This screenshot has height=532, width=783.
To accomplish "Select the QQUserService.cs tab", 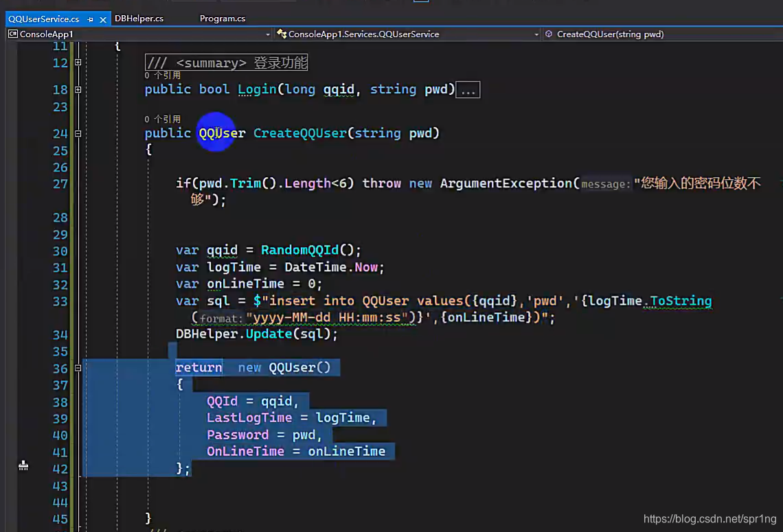I will click(x=43, y=19).
